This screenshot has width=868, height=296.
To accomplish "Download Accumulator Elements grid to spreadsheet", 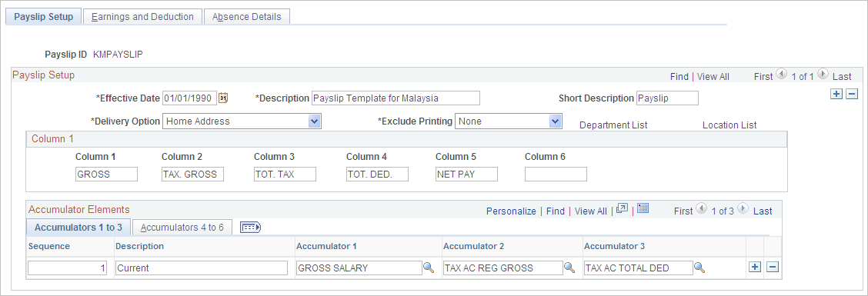I will [643, 208].
